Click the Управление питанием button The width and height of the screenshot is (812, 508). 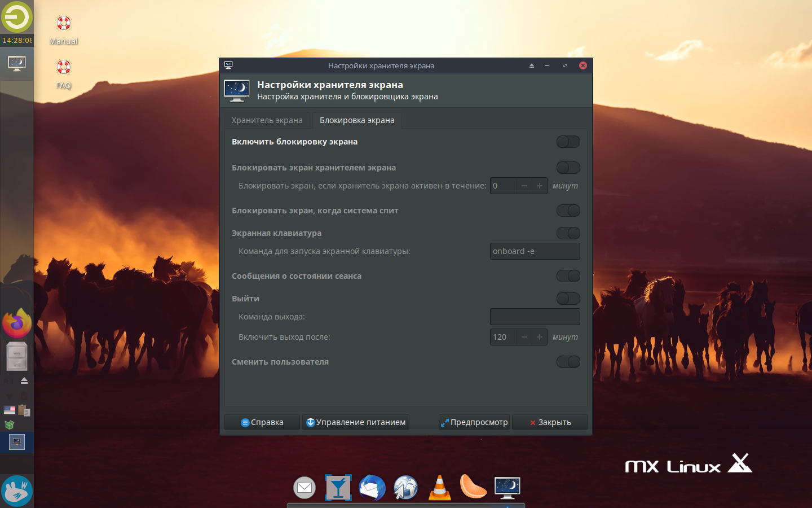coord(356,422)
